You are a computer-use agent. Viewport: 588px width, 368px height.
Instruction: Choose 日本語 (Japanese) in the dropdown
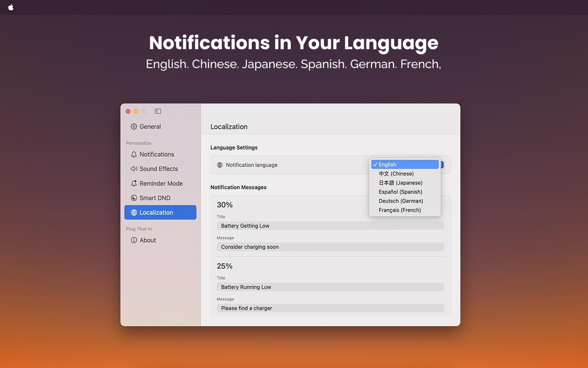click(x=400, y=183)
